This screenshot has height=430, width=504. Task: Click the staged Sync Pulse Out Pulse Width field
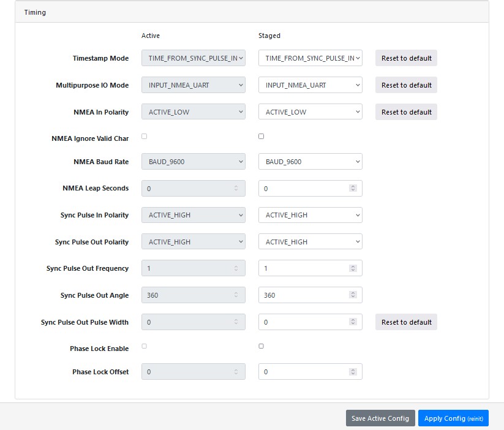click(x=303, y=322)
